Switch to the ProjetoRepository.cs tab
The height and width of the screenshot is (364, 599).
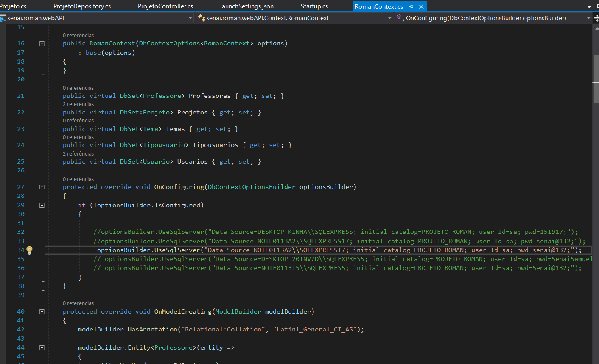coord(82,6)
